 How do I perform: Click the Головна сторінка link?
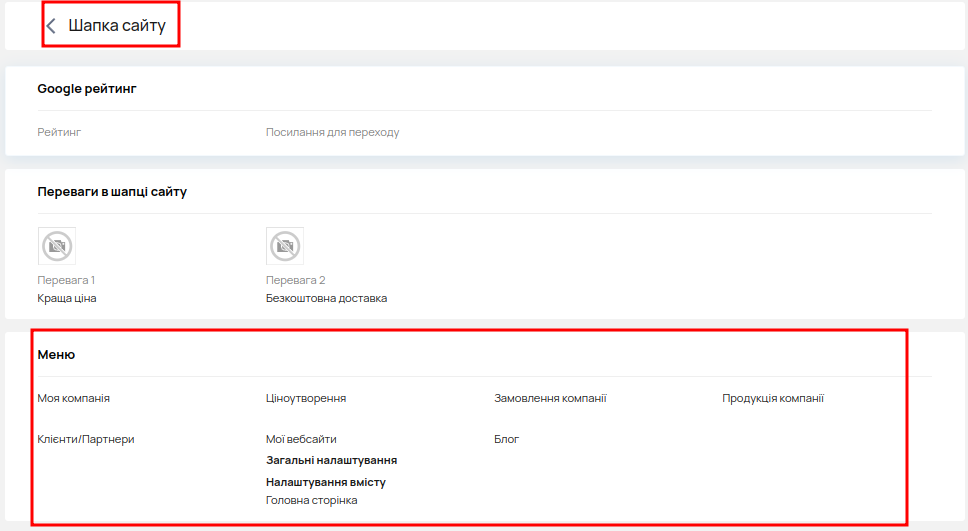pos(311,500)
